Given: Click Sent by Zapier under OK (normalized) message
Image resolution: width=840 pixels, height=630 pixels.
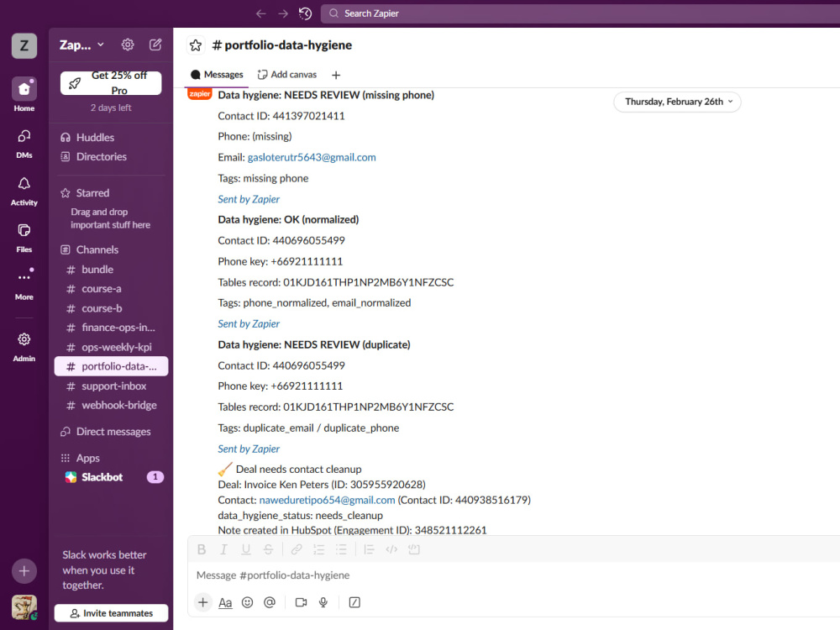Looking at the screenshot, I should pyautogui.click(x=249, y=324).
